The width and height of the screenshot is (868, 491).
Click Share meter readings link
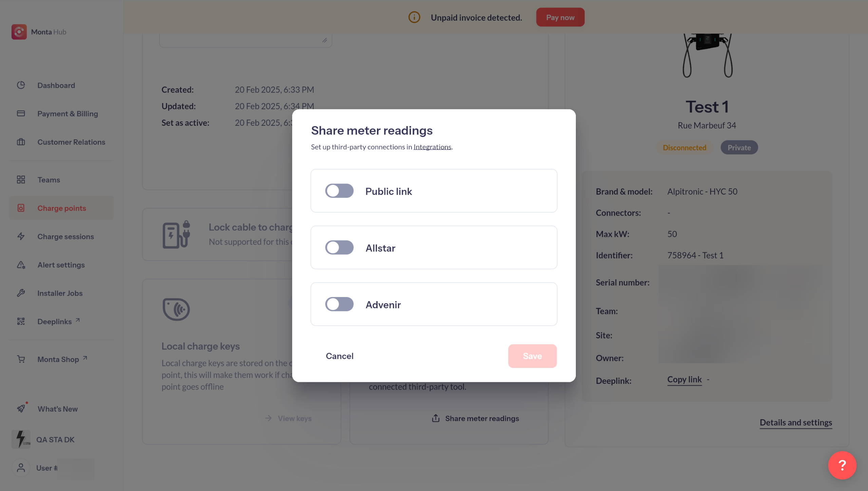(x=482, y=418)
